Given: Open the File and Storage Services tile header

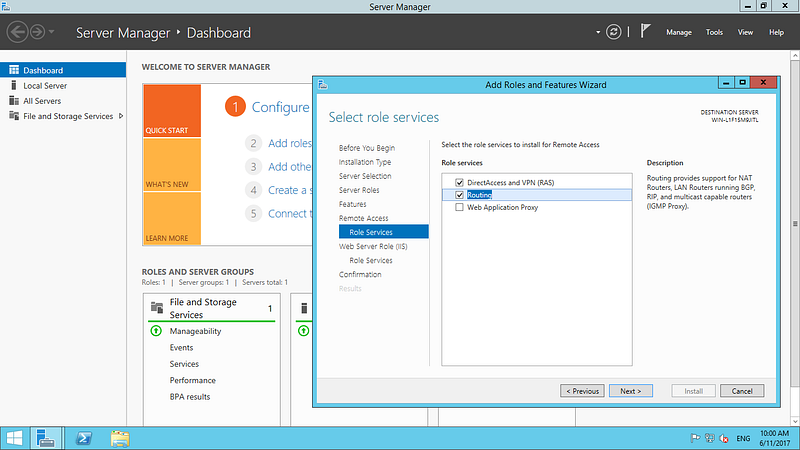Looking at the screenshot, I should pyautogui.click(x=212, y=308).
